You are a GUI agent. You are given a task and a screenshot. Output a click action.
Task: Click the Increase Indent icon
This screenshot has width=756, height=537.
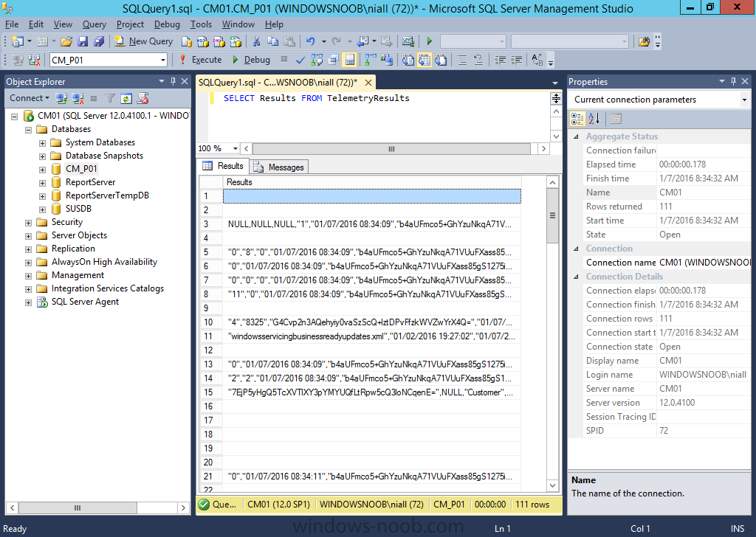(x=516, y=60)
